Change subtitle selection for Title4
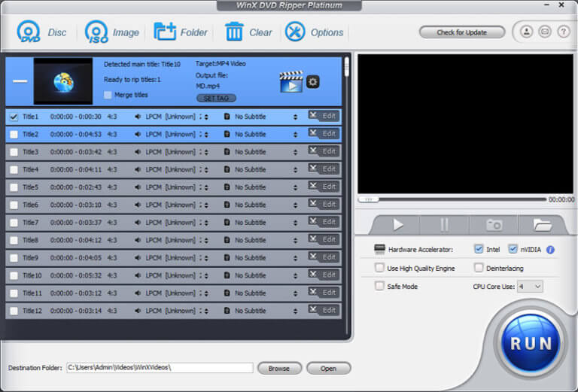The image size is (578, 392). 295,170
